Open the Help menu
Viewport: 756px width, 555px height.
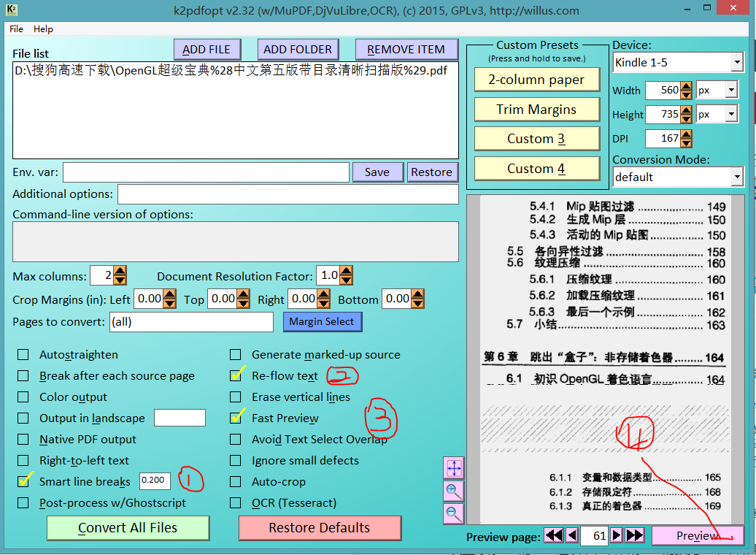[43, 29]
